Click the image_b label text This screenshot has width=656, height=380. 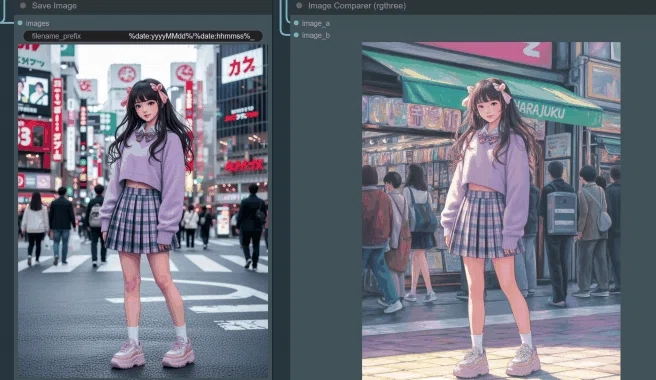pos(316,35)
